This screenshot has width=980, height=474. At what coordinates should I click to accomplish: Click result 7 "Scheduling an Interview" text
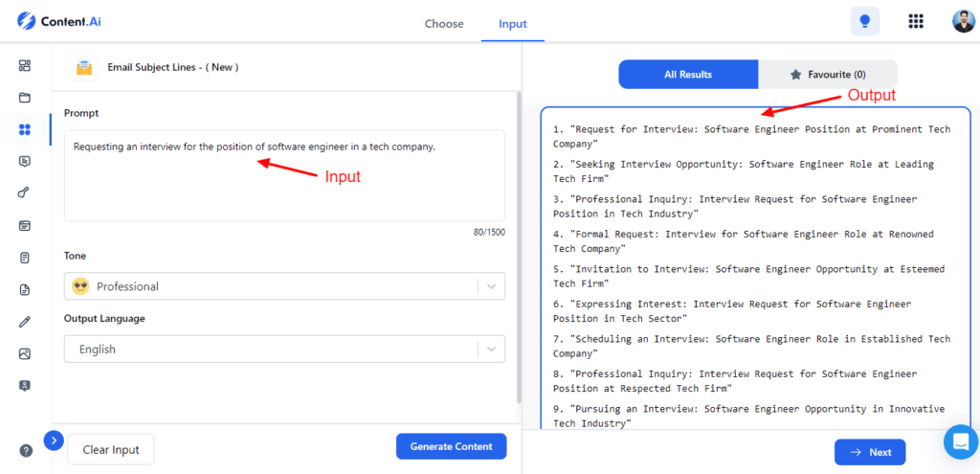pyautogui.click(x=751, y=347)
